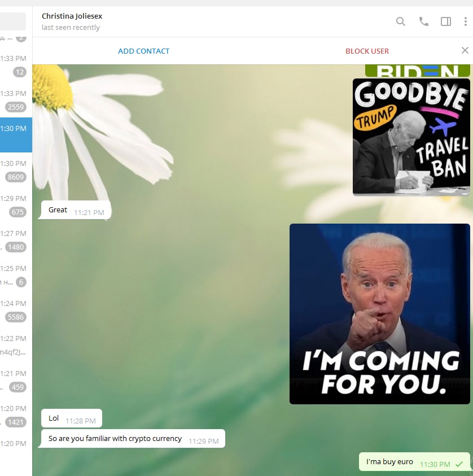
Task: Open the chat row showing m4qf2J
Action: (16, 345)
